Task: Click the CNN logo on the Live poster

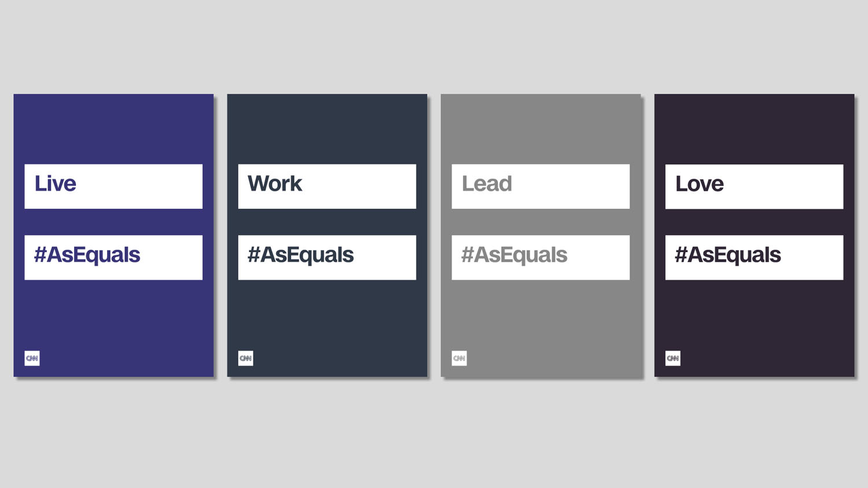Action: click(x=32, y=358)
